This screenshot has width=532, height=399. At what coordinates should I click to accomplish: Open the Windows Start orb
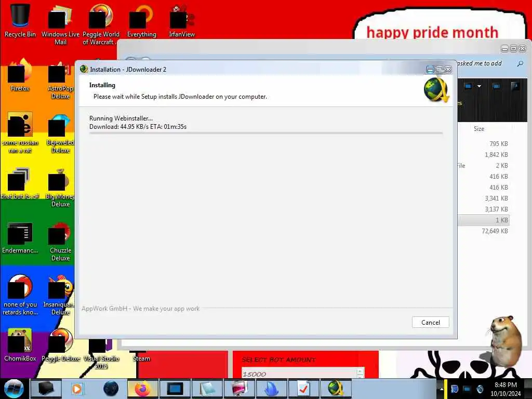(14, 389)
